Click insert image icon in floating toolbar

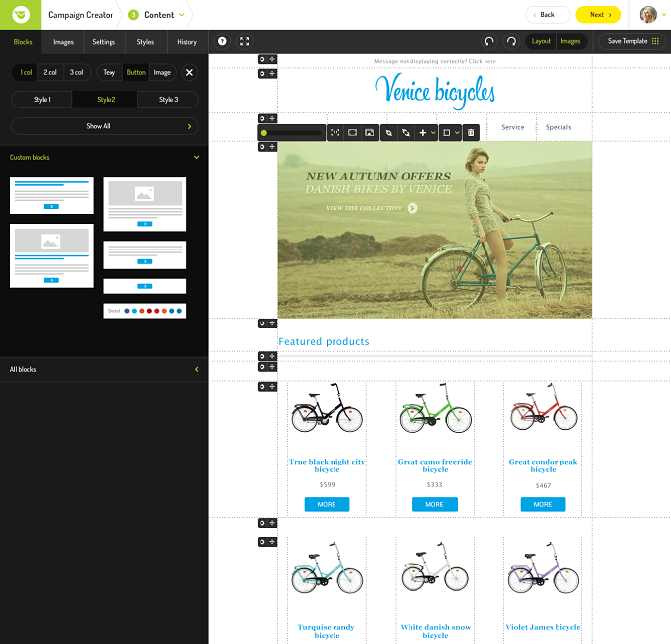click(x=370, y=133)
